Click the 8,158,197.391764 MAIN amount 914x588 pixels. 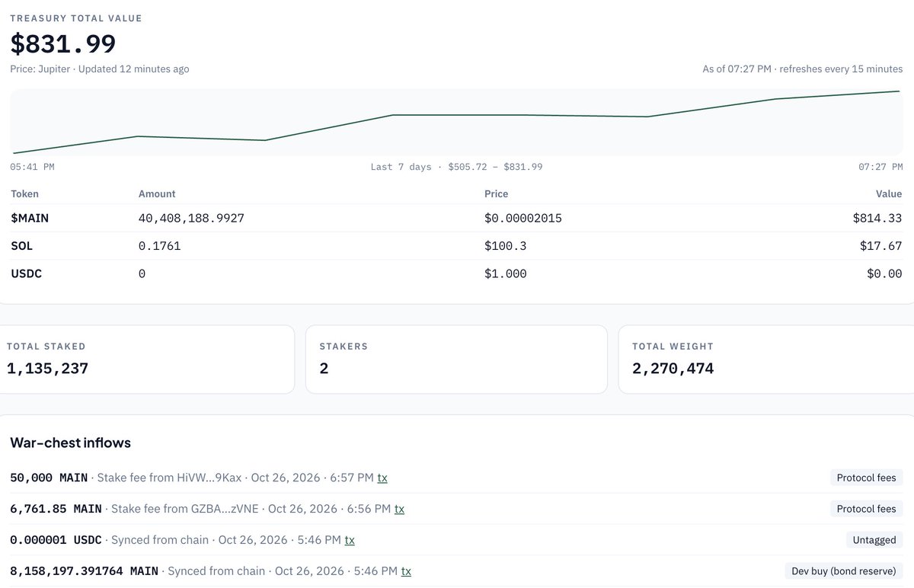click(x=85, y=571)
